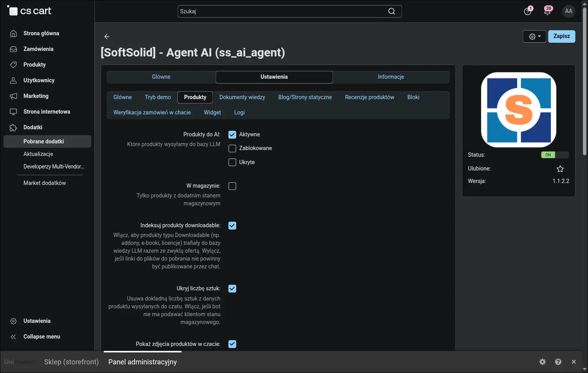The height and width of the screenshot is (373, 588).
Task: Click the Zamówienia inbox icon
Action: tap(13, 49)
